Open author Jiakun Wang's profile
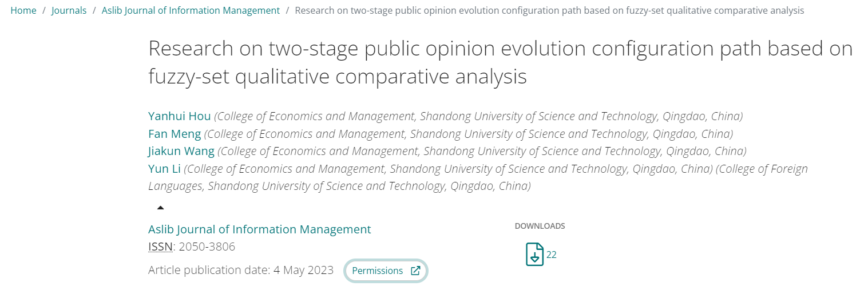The width and height of the screenshot is (868, 298). (181, 151)
